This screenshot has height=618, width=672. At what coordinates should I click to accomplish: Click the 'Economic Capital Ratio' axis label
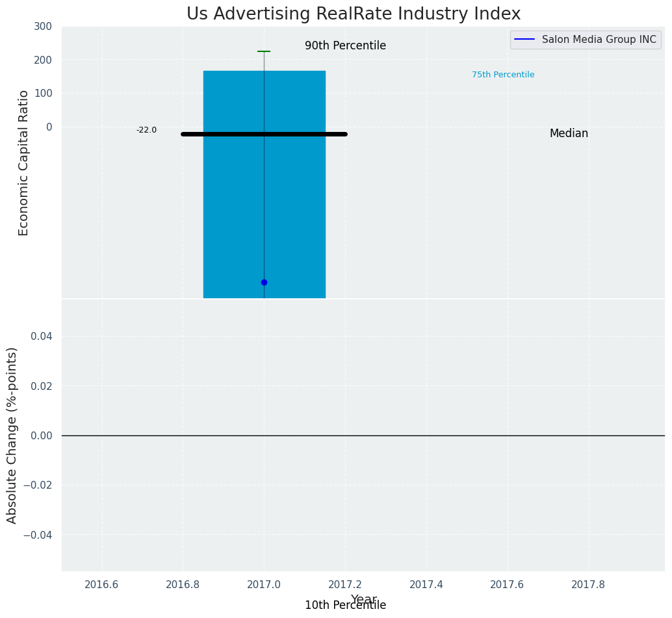[x=23, y=163]
